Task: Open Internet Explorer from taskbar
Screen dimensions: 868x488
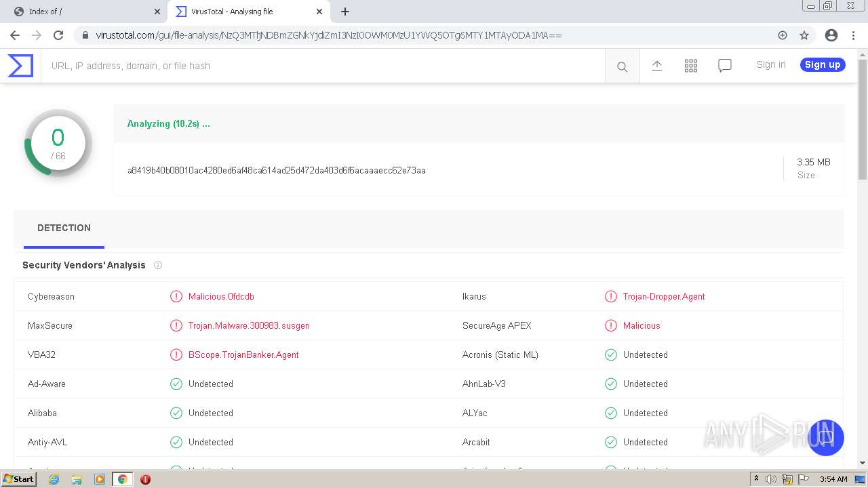Action: coord(54,479)
